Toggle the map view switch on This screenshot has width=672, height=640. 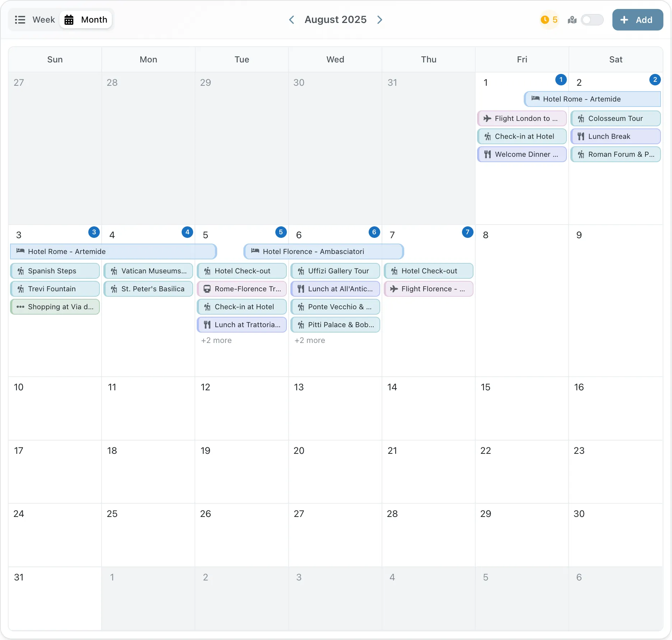point(592,20)
